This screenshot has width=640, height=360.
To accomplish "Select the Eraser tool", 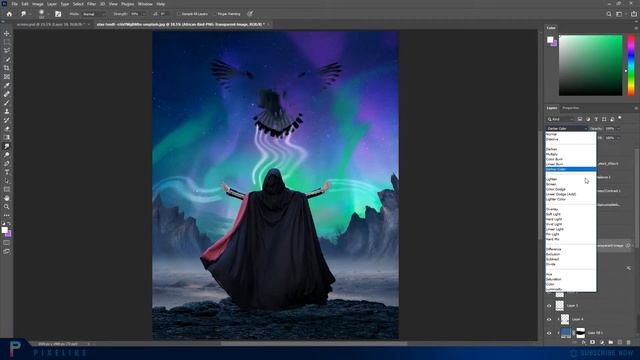I will 7,129.
